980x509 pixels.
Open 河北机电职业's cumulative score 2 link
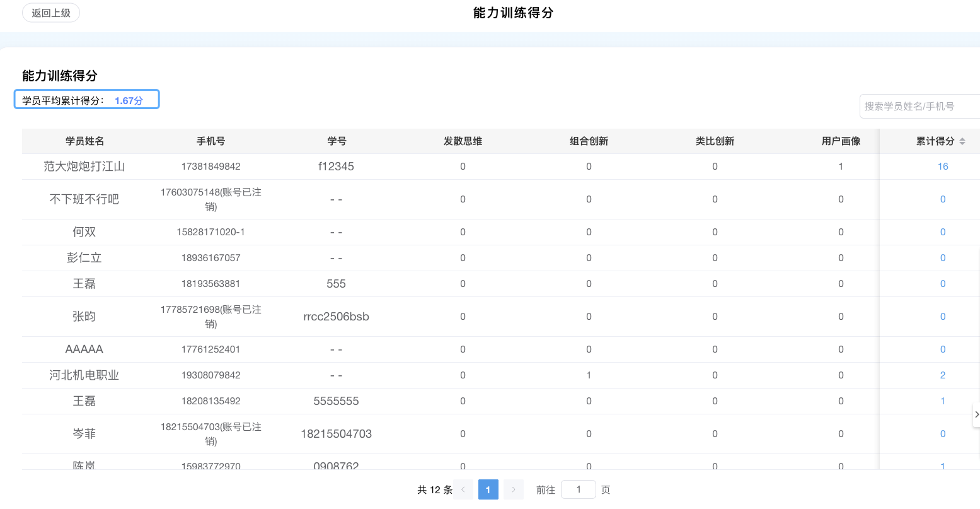click(x=943, y=375)
